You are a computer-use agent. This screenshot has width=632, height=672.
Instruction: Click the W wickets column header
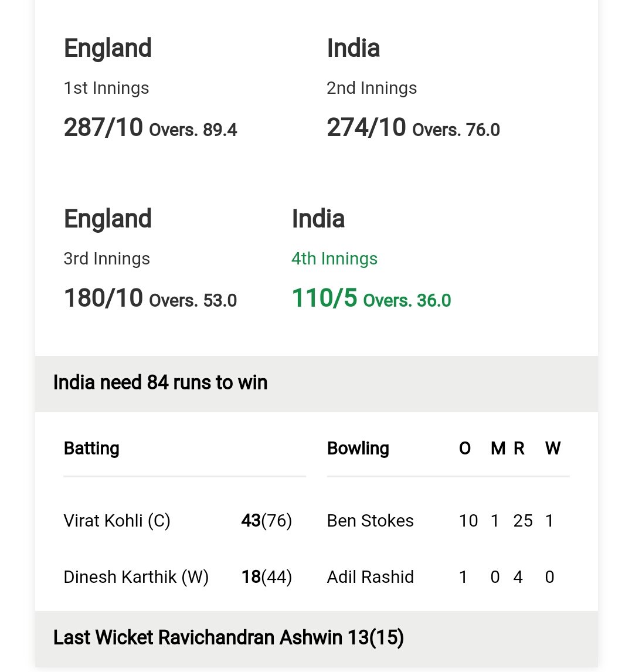click(x=553, y=448)
